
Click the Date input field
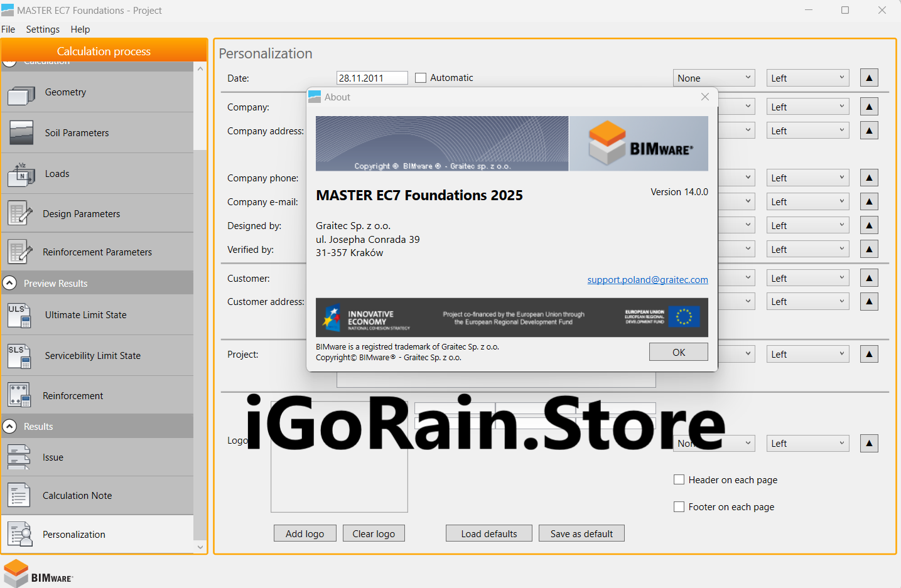pyautogui.click(x=372, y=78)
